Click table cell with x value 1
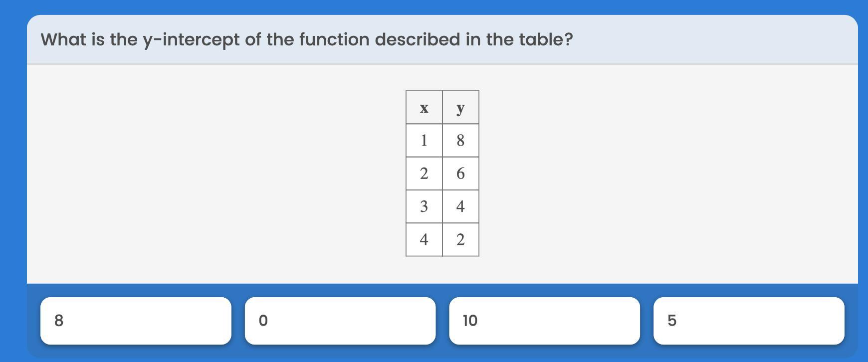The width and height of the screenshot is (868, 362). [x=424, y=140]
